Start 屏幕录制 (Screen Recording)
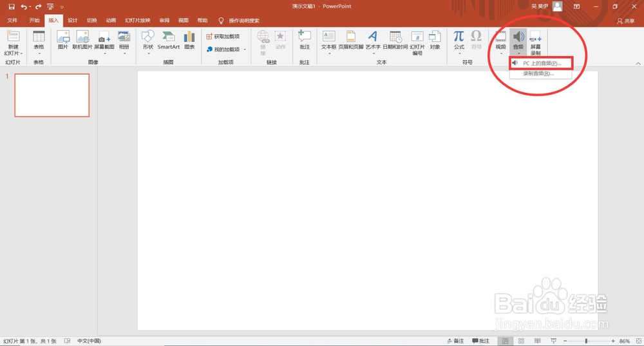 536,43
